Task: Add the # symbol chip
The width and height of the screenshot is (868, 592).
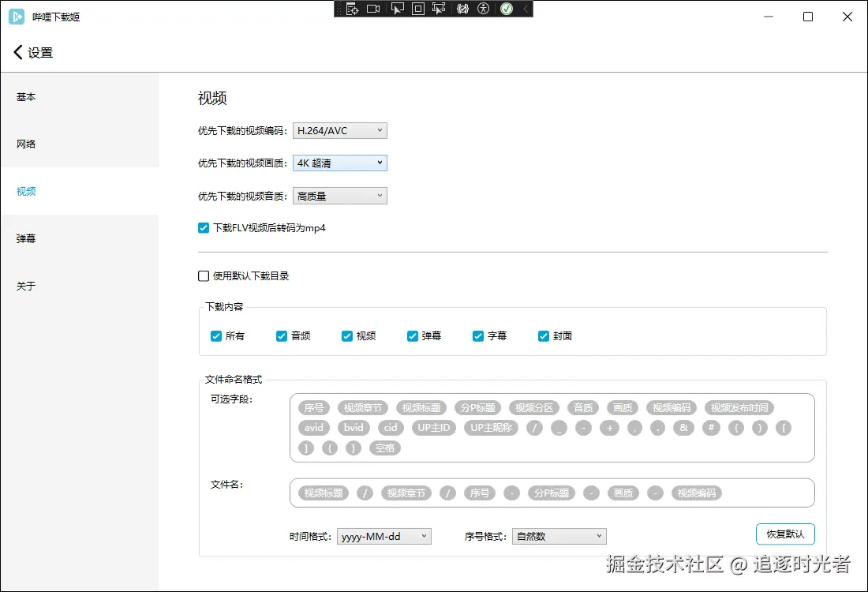Action: point(711,428)
